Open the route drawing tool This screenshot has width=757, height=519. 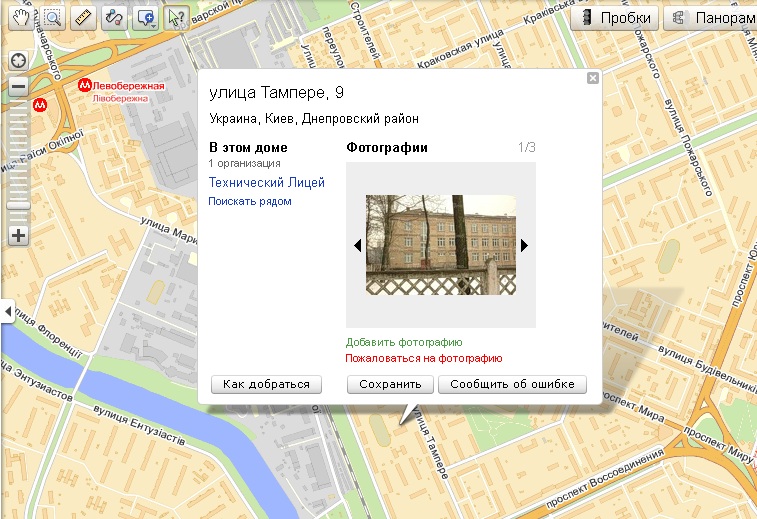coord(114,17)
